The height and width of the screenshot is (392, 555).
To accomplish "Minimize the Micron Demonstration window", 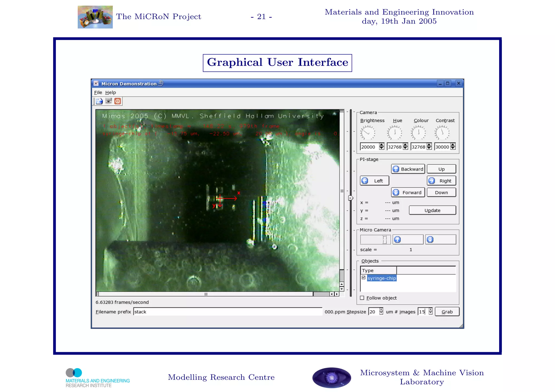I will [440, 83].
